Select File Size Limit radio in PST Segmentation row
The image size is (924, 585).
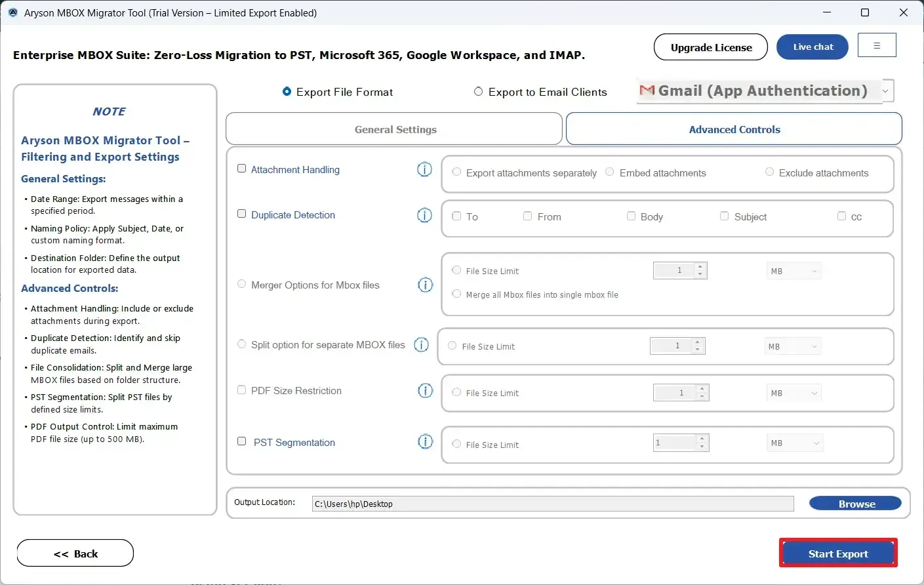pyautogui.click(x=456, y=444)
